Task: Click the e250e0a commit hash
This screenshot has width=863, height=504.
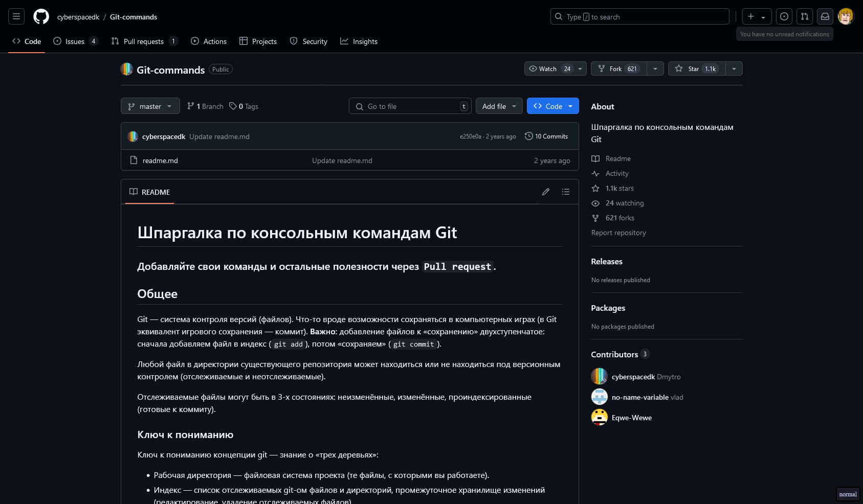Action: pyautogui.click(x=470, y=136)
